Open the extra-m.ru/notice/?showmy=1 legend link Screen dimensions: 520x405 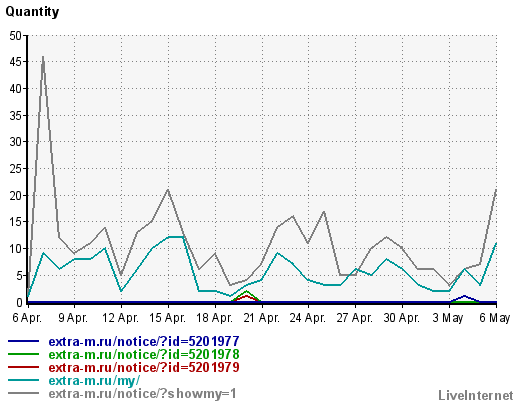(x=143, y=394)
